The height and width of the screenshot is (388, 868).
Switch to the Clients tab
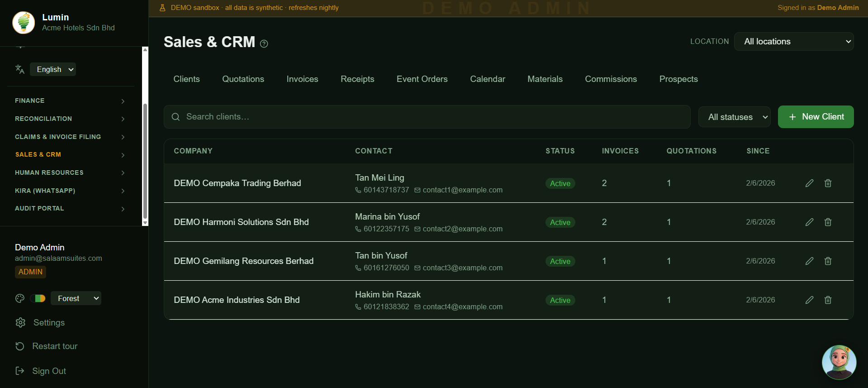186,79
